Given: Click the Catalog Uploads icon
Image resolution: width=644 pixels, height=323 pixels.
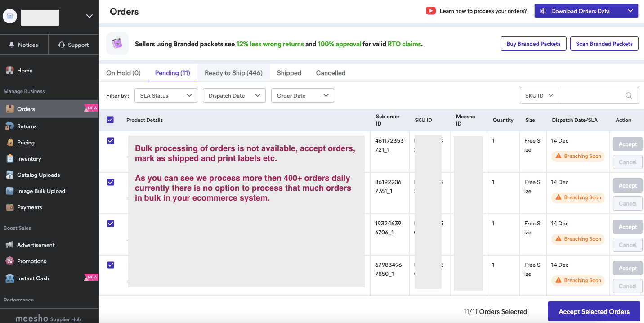Looking at the screenshot, I should (9, 175).
